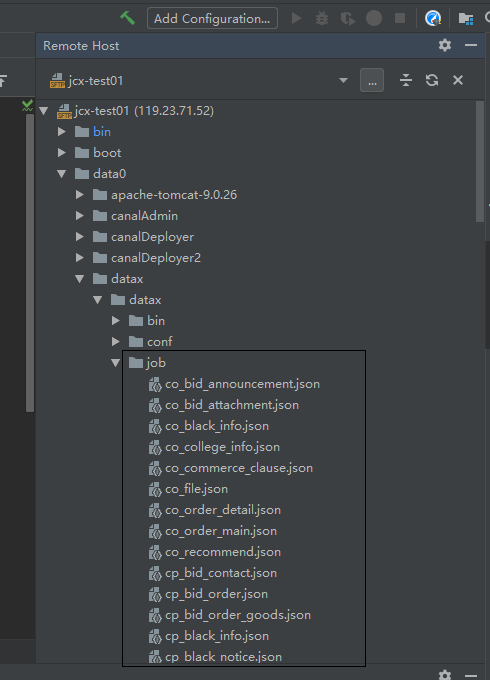Click the Add Configuration button
Image resolution: width=490 pixels, height=680 pixels.
coord(212,19)
